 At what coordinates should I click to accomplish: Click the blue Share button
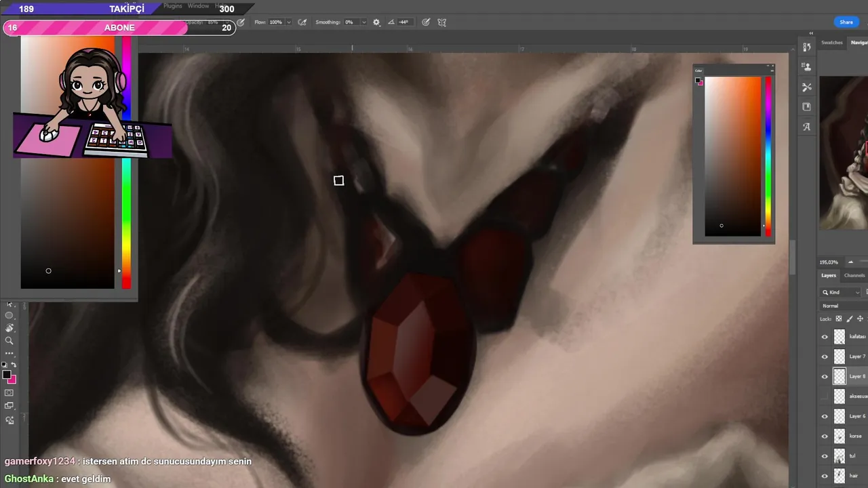[x=846, y=22]
